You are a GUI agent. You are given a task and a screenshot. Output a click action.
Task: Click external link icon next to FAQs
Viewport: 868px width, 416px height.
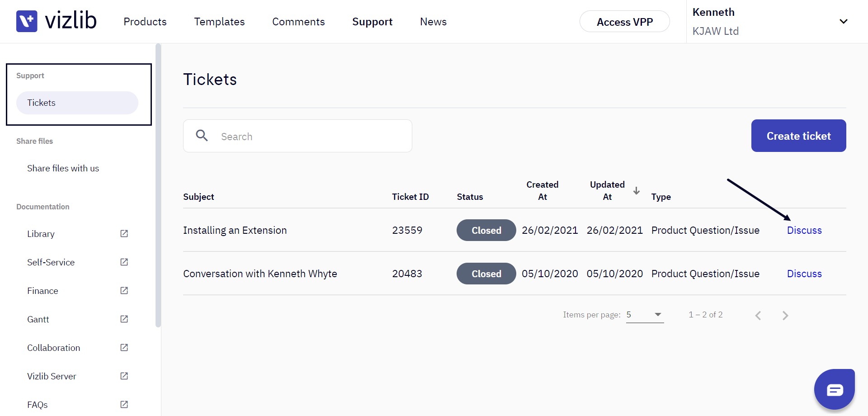124,405
